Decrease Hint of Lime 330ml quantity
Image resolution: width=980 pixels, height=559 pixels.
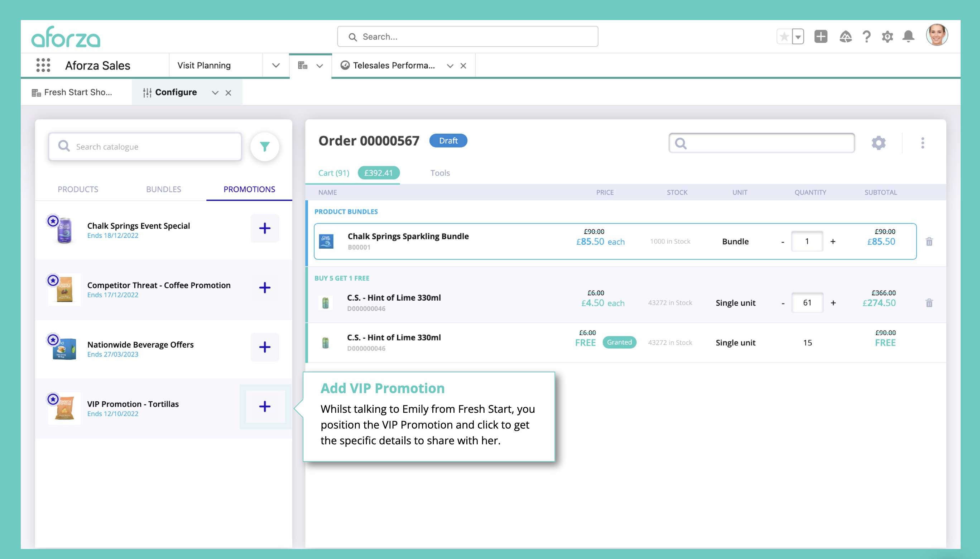tap(783, 303)
